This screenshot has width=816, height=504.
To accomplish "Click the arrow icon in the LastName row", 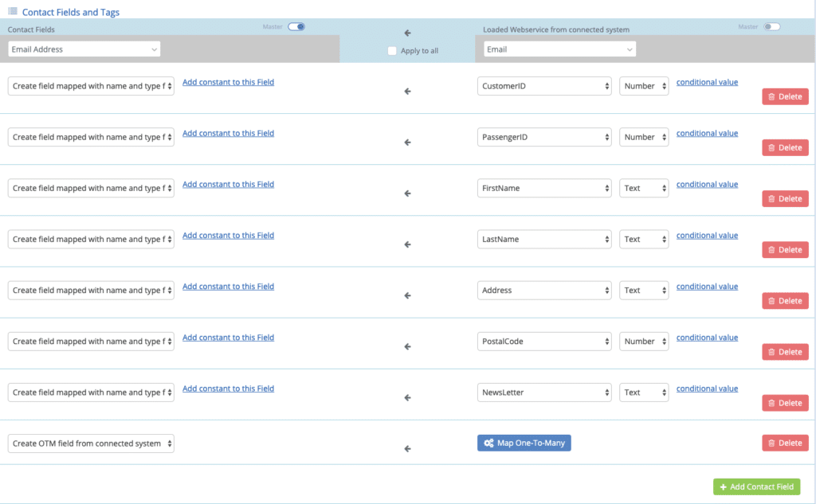I will (407, 244).
